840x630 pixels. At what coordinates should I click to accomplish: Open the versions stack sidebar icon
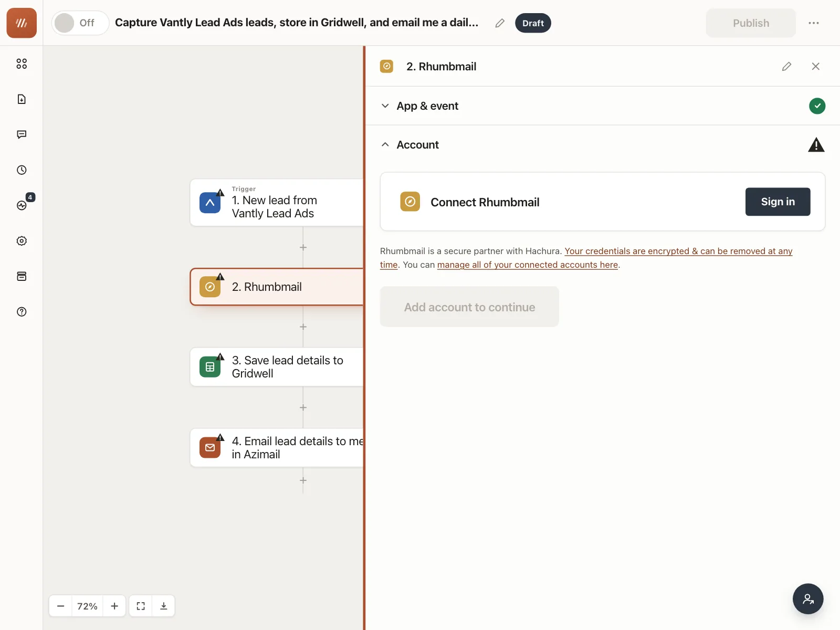coord(22,276)
